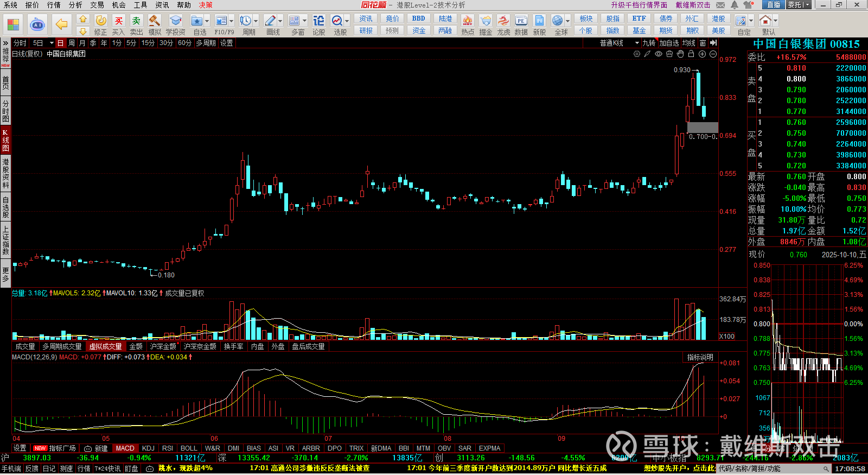This screenshot has height=475, width=868.
Task: Zoom in chart with plus circle icon
Action: 702,54
